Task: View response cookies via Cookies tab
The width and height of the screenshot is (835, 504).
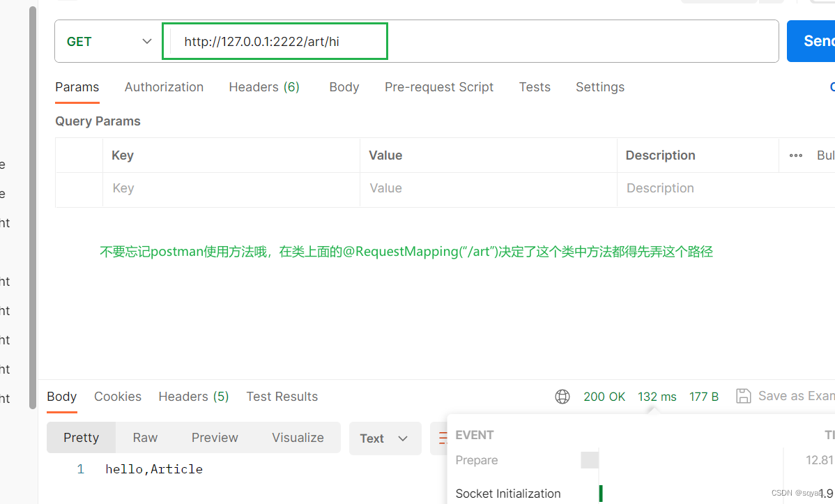Action: pyautogui.click(x=117, y=396)
